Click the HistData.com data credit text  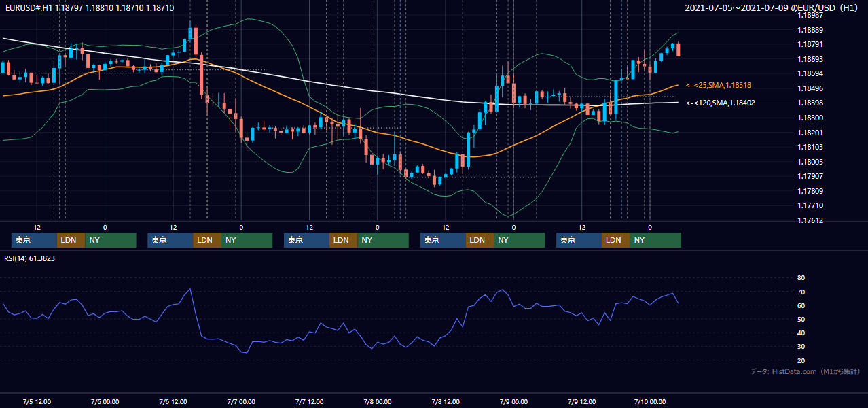coord(805,371)
